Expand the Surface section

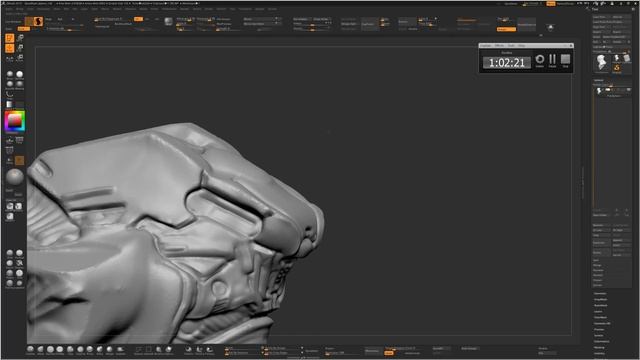pos(598,336)
